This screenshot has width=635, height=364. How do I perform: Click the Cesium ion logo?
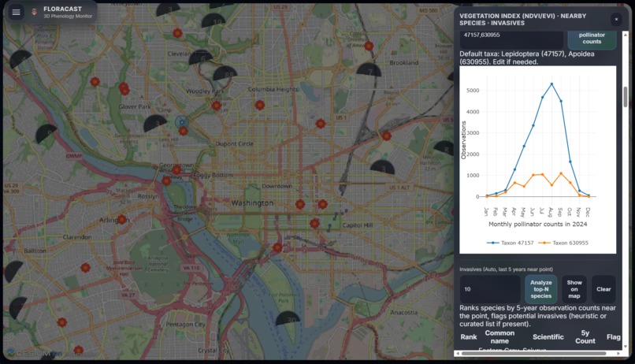(x=35, y=353)
